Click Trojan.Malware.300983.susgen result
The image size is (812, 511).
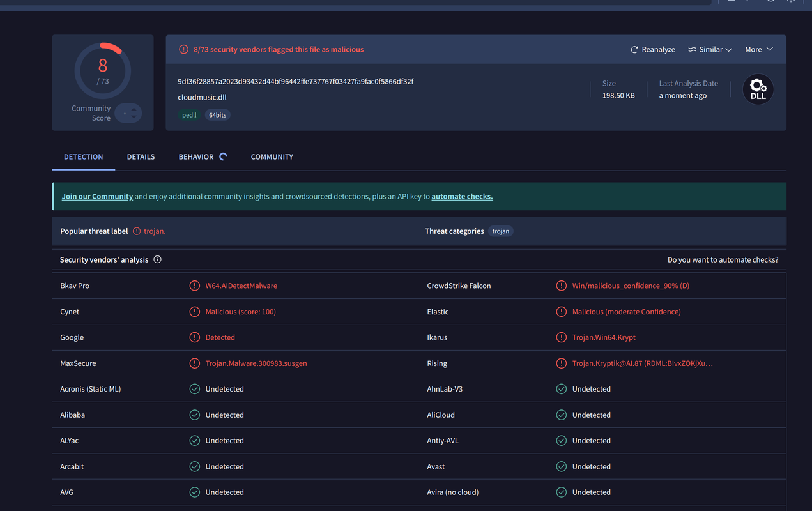click(256, 363)
